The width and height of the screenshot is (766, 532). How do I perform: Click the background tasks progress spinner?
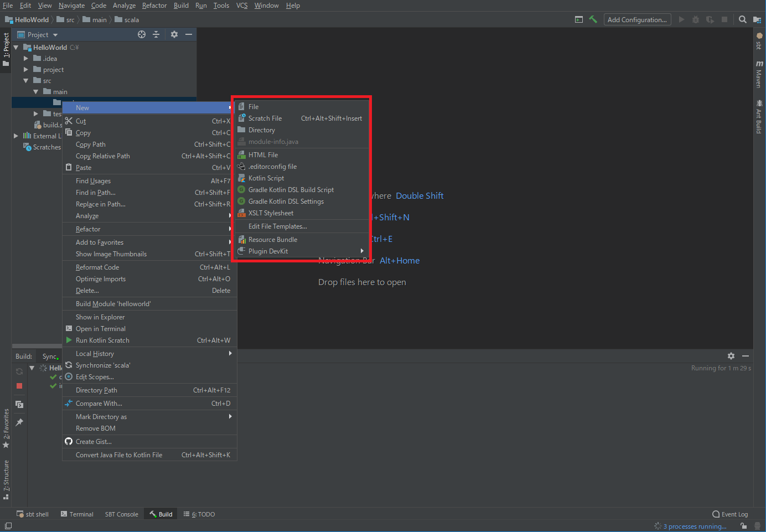point(658,526)
